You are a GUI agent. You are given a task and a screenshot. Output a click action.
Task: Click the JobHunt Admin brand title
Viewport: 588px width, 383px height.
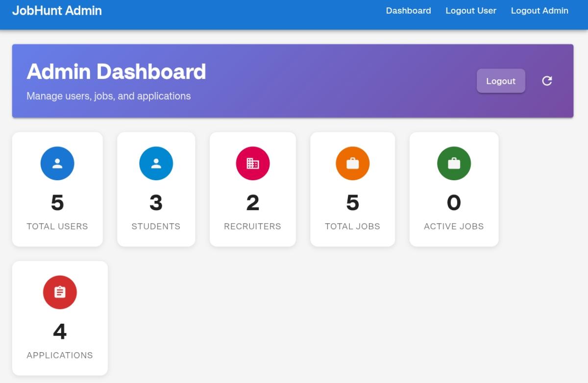pyautogui.click(x=57, y=10)
